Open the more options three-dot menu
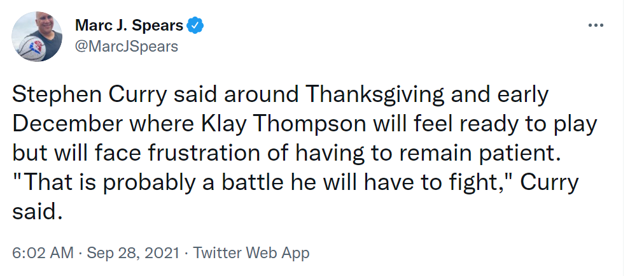Image resolution: width=644 pixels, height=276 pixels. pyautogui.click(x=596, y=25)
